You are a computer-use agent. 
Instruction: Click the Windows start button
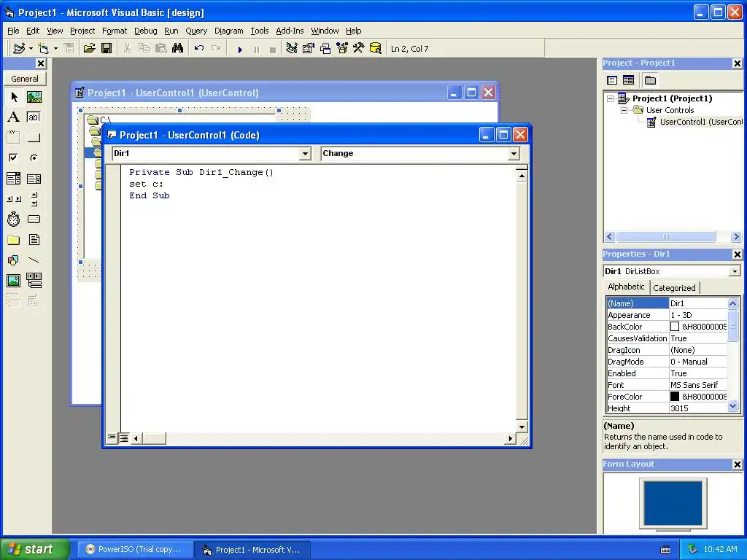pos(35,549)
